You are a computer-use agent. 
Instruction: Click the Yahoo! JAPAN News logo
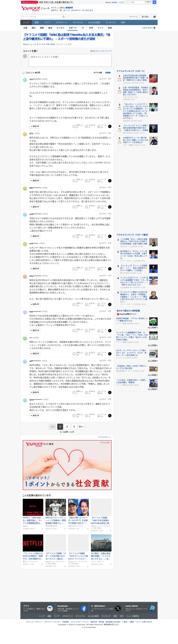point(35,9)
